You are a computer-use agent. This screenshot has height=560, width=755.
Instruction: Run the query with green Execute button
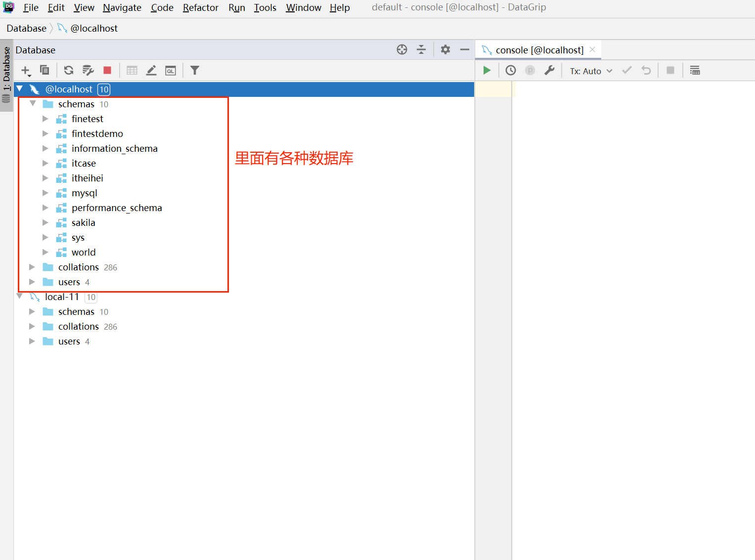pos(487,70)
